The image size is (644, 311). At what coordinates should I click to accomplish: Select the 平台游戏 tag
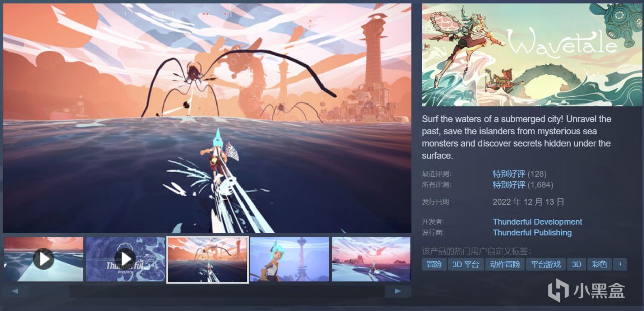click(546, 264)
